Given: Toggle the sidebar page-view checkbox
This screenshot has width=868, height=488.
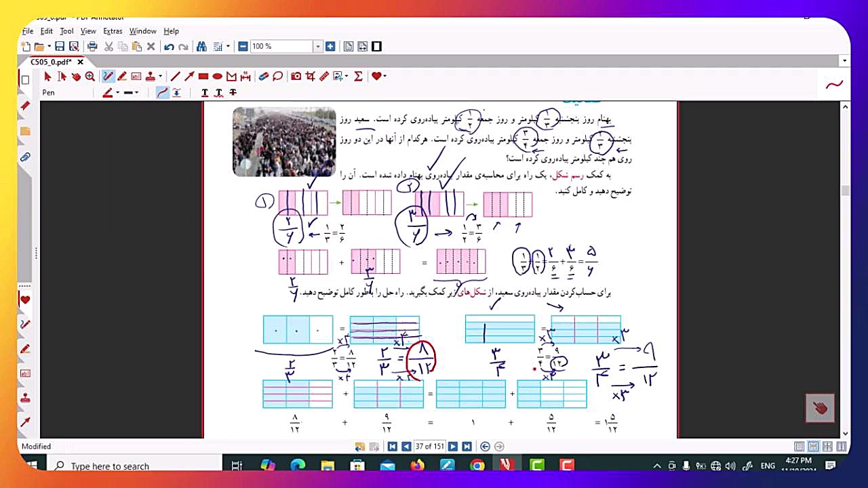Looking at the screenshot, I should pos(26,80).
